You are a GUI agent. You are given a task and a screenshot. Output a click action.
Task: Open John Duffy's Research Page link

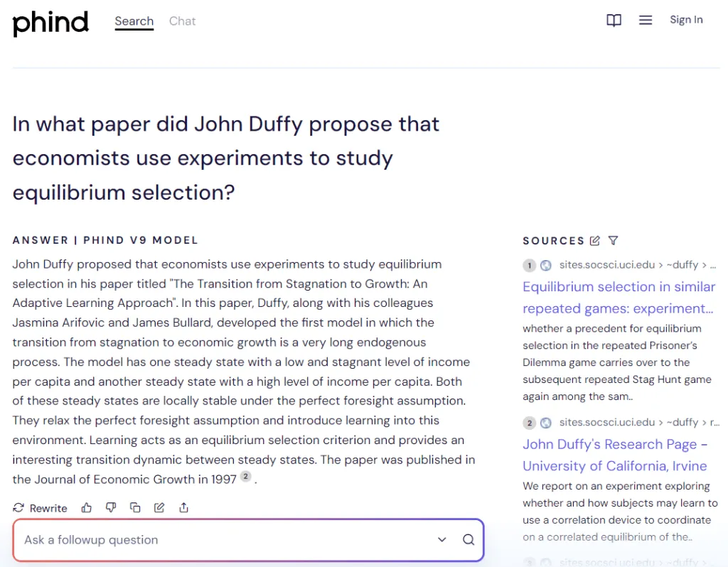(x=615, y=455)
